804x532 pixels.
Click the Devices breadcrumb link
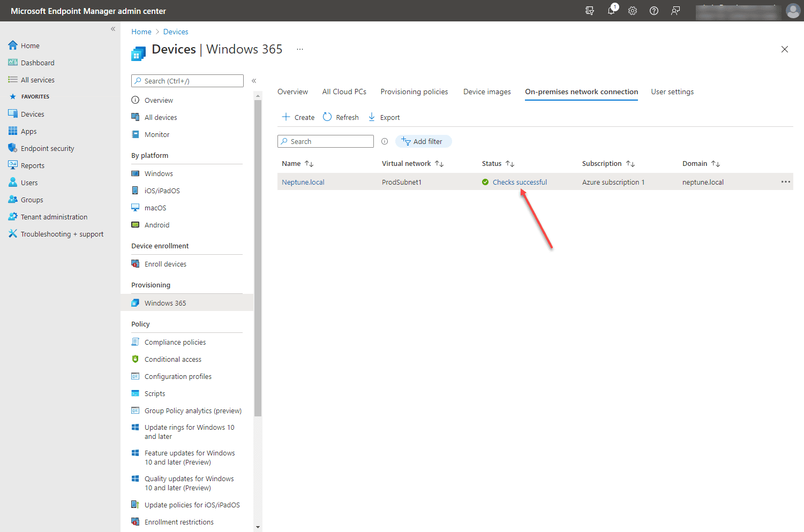[x=176, y=32]
